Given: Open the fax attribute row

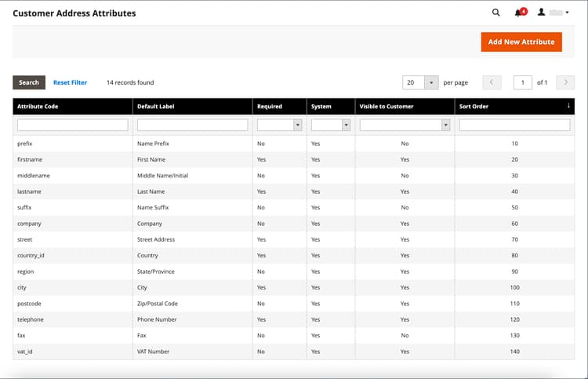Looking at the screenshot, I should (294, 336).
